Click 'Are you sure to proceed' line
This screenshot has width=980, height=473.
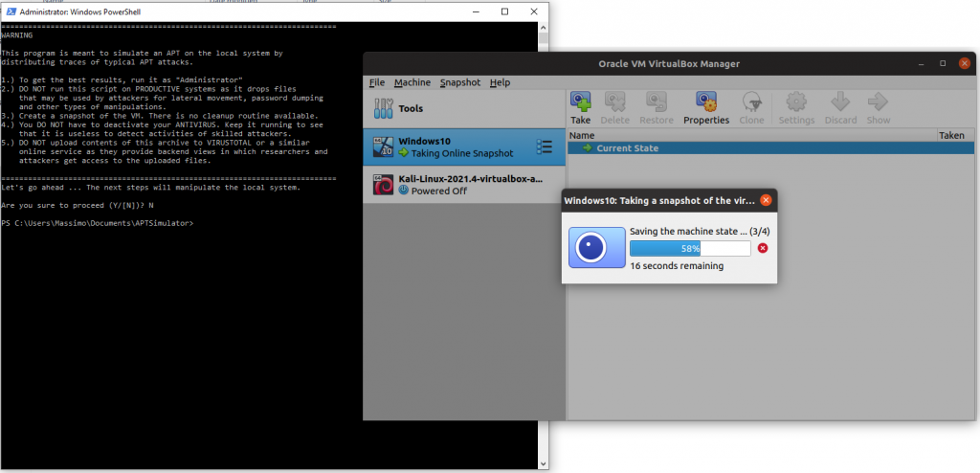click(77, 205)
